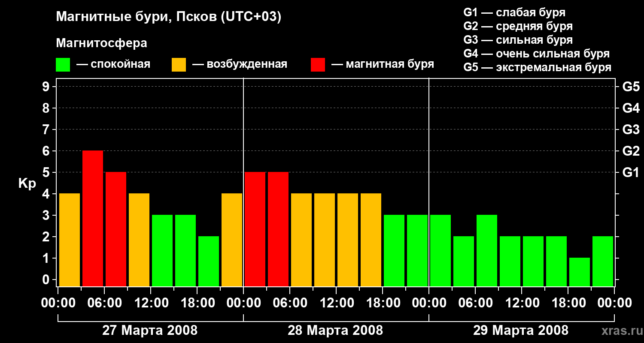
Task: Click the yellow 'возбужденная' legend swatch
Action: coord(179,65)
